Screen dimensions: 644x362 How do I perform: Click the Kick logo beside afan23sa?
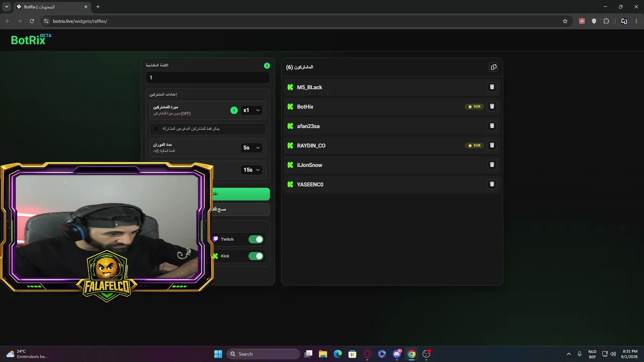[x=290, y=126]
